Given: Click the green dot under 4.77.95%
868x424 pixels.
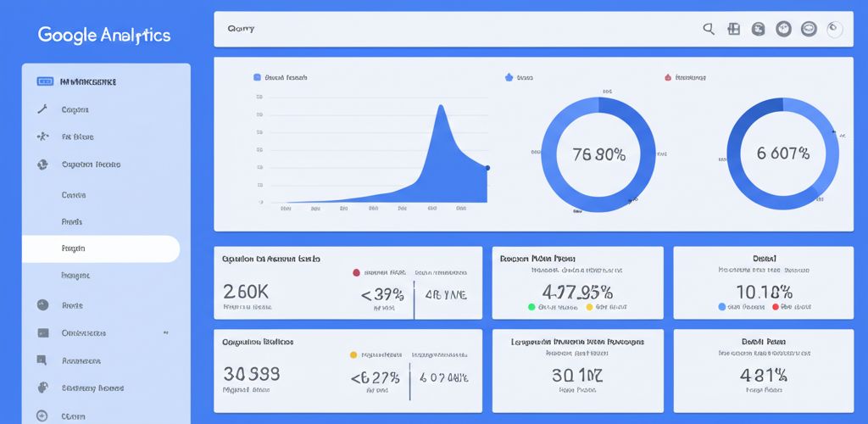Looking at the screenshot, I should tap(531, 307).
